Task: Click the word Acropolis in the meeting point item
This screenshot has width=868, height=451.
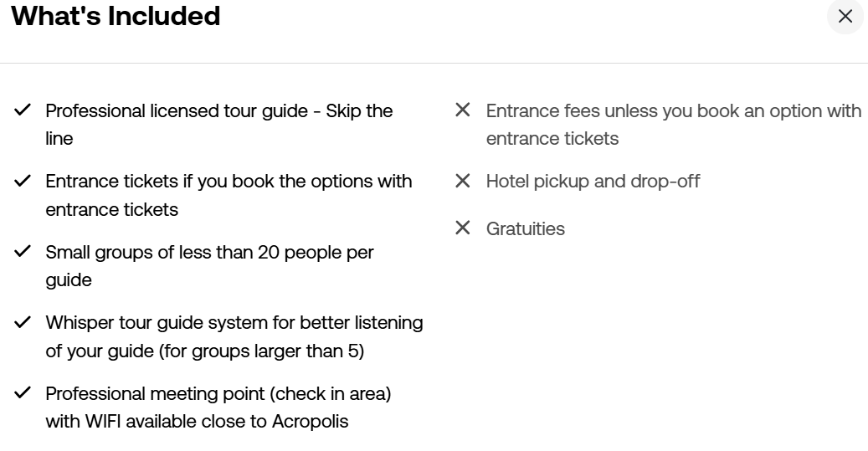Action: [x=310, y=421]
